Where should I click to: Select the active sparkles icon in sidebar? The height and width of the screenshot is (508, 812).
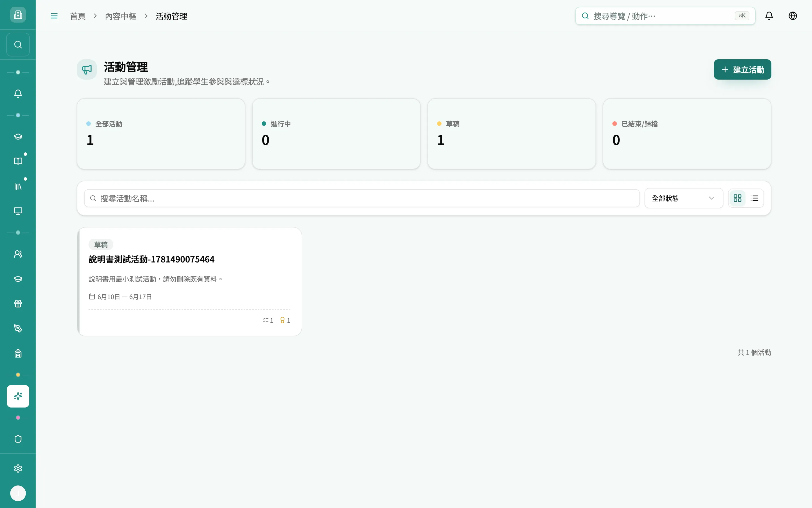(x=18, y=397)
